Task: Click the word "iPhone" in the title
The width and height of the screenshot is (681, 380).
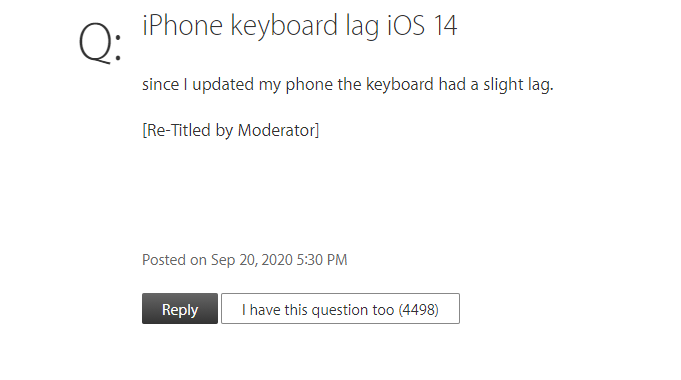Action: [x=182, y=25]
